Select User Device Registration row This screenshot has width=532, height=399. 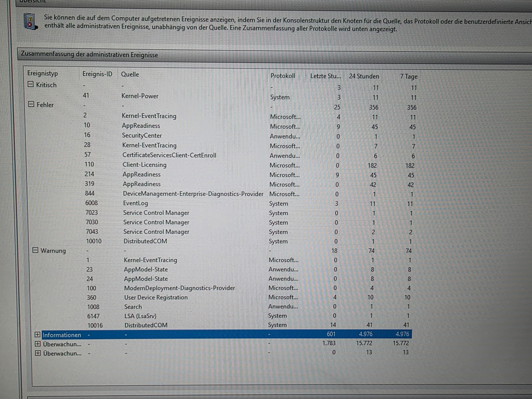(156, 297)
